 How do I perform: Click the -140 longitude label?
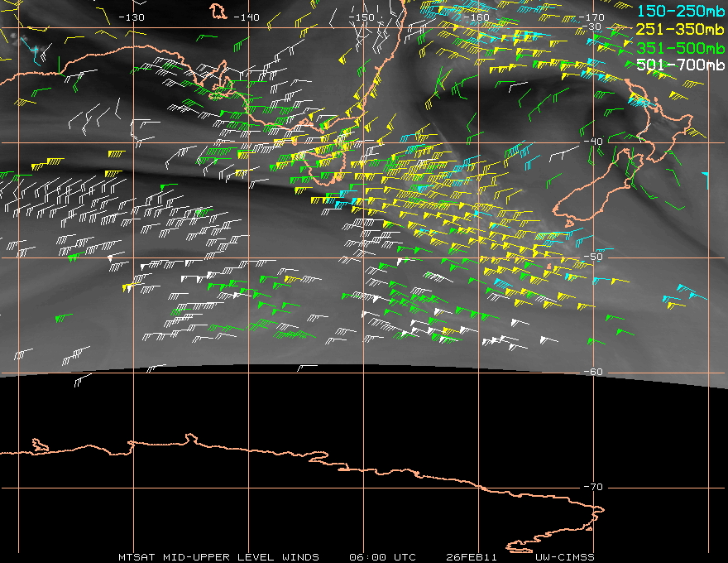(x=247, y=17)
